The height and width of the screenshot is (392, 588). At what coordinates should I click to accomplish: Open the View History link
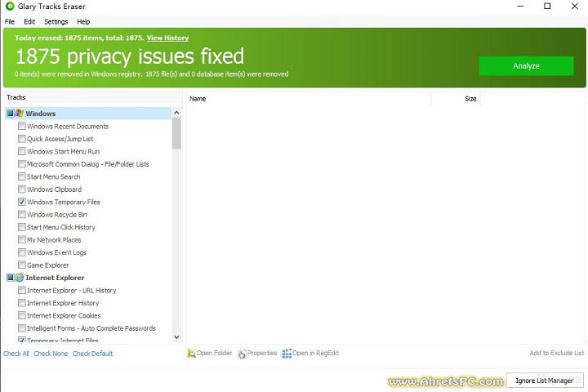(x=167, y=38)
